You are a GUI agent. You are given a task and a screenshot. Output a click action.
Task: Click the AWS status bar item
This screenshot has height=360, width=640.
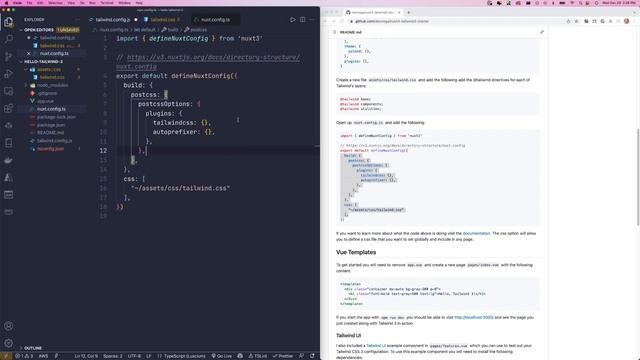point(43,356)
